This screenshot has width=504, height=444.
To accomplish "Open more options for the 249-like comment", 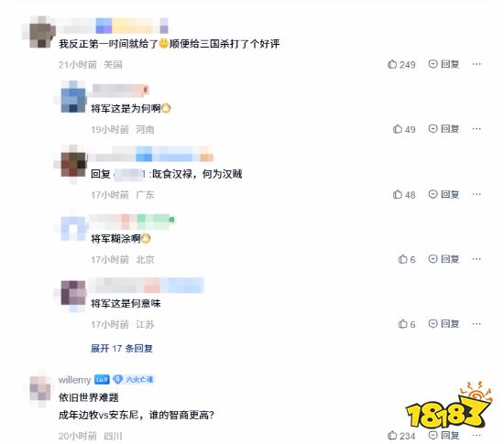I will pos(477,64).
